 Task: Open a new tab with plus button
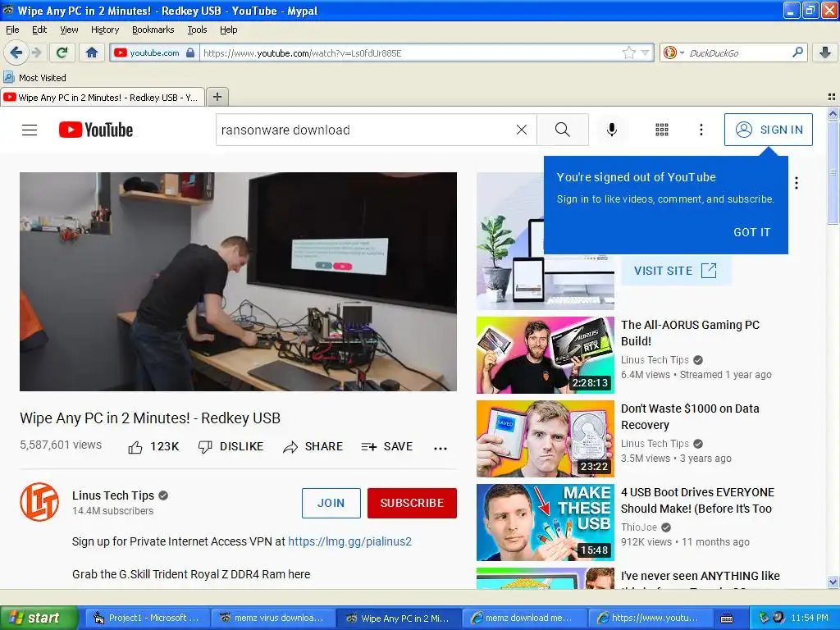tap(217, 97)
